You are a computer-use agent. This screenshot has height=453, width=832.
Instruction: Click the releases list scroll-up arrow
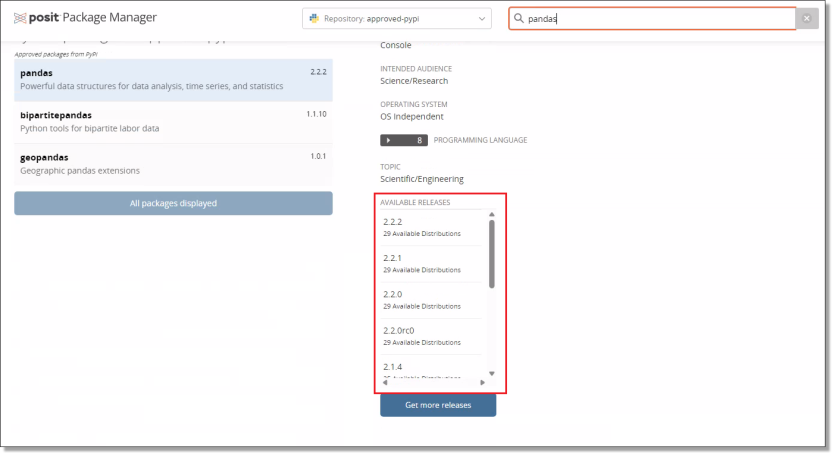coord(491,215)
